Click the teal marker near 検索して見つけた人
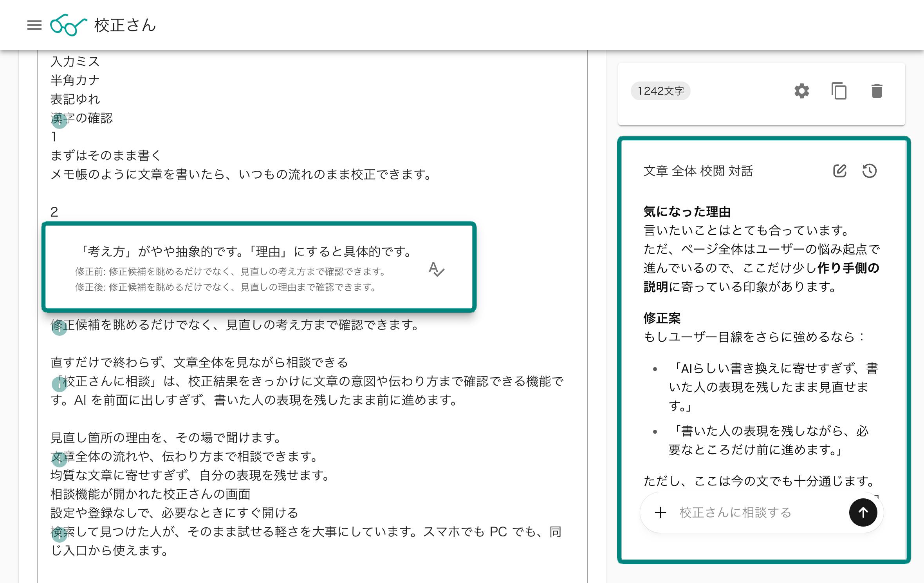Image resolution: width=924 pixels, height=583 pixels. 60,535
